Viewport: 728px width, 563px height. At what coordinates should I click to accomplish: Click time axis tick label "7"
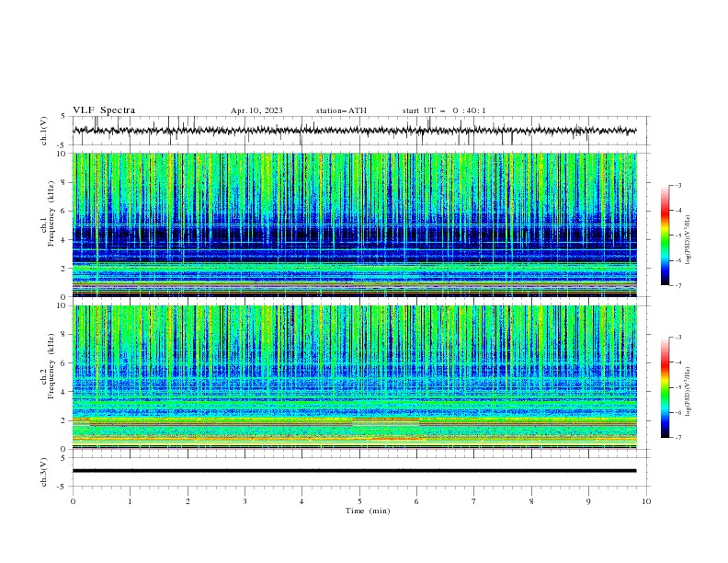(474, 501)
